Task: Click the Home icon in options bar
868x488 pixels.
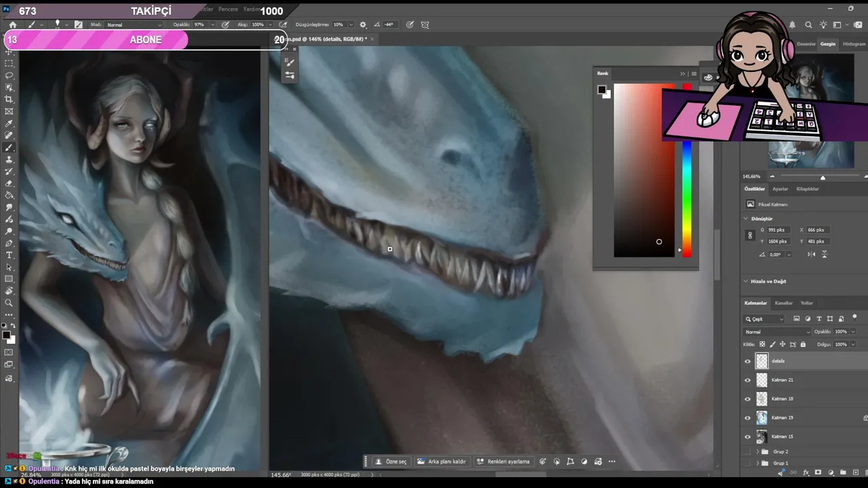Action: click(12, 24)
